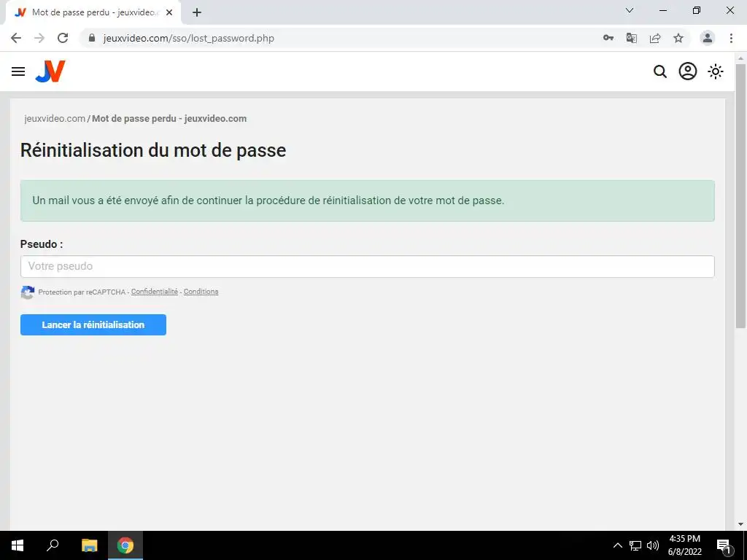Open Chrome profile avatar
747x560 pixels.
click(x=708, y=38)
